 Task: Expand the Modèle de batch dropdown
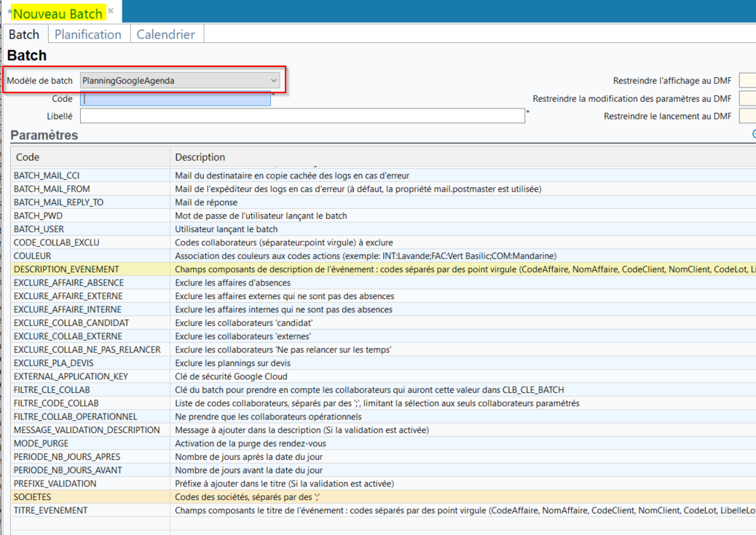pos(274,81)
